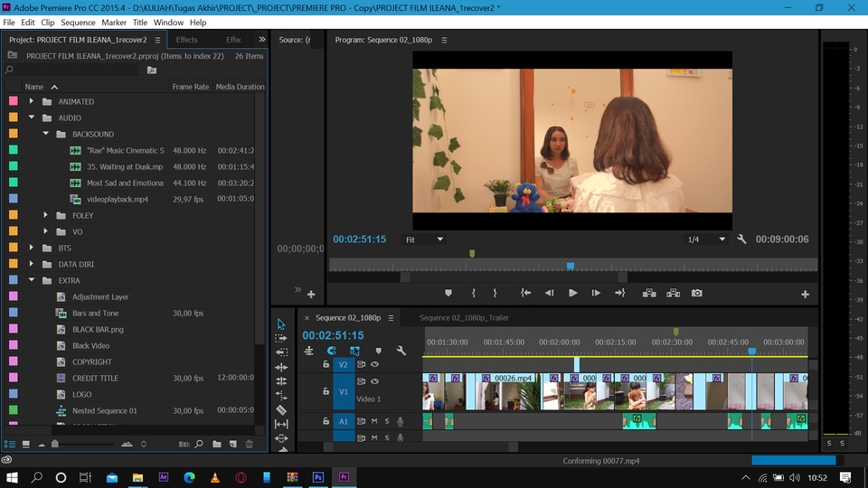Go to Out point
This screenshot has height=488, width=868.
point(620,293)
